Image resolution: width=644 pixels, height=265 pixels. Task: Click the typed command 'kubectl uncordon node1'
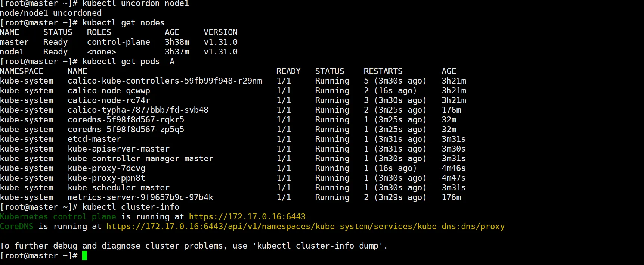point(136,4)
